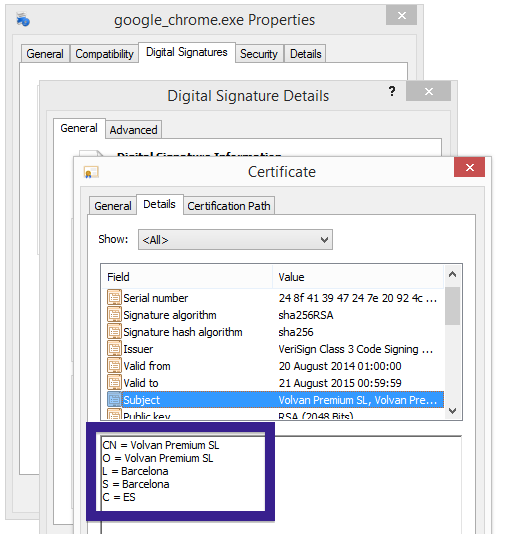508x534 pixels.
Task: Click the Valid from field icon
Action: (x=114, y=366)
